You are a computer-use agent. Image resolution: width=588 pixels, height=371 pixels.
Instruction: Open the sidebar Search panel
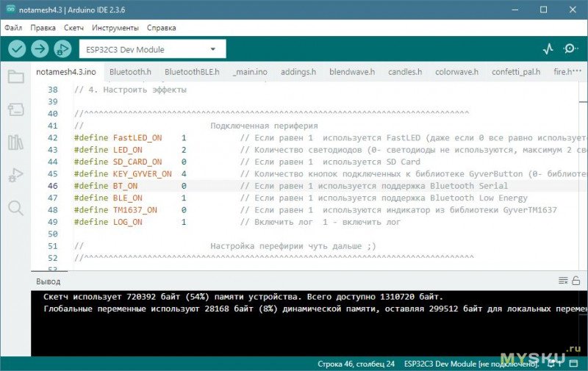(15, 208)
